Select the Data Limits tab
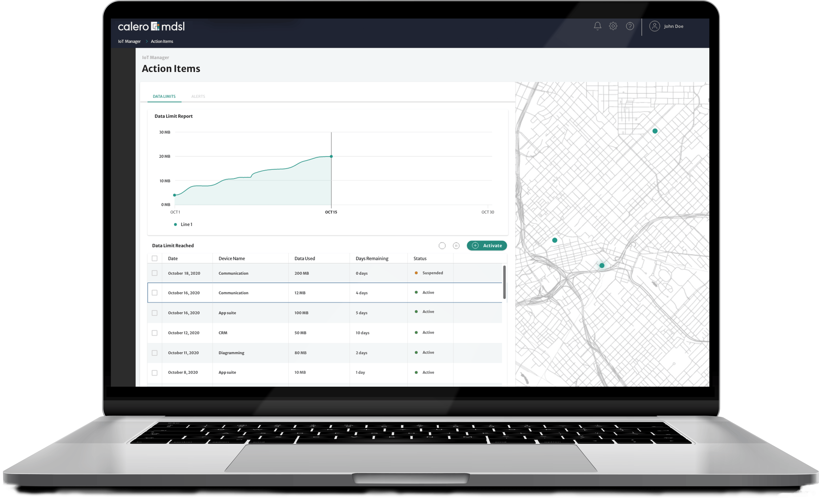Screen dimensions: 822x504 coord(164,96)
